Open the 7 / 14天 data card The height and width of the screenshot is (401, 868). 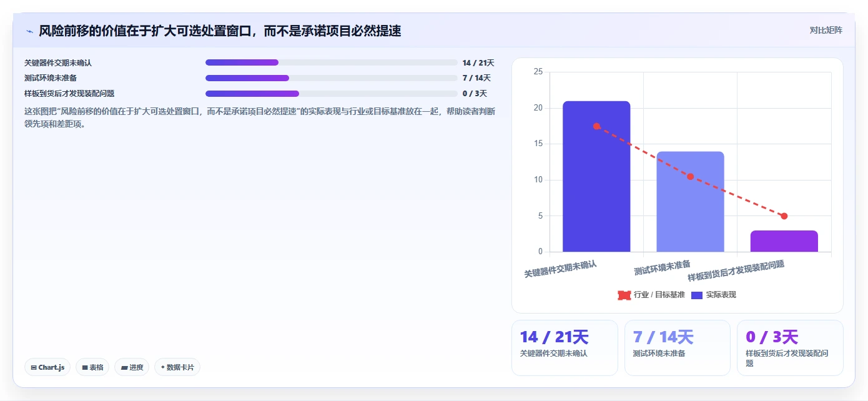pos(678,348)
